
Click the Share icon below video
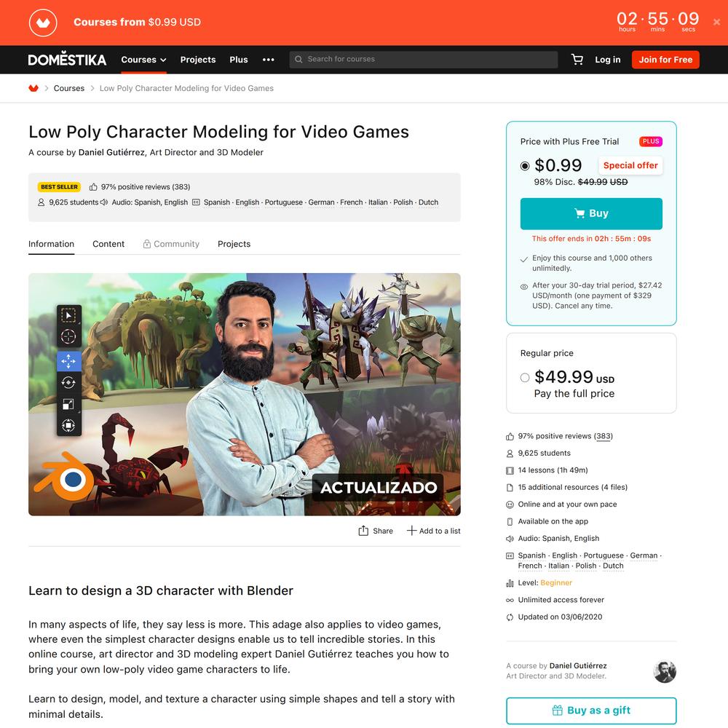(363, 531)
